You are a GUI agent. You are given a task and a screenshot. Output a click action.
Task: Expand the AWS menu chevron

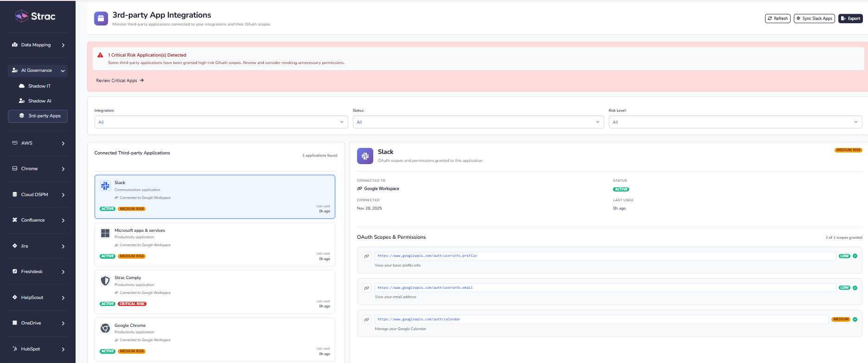coord(63,144)
